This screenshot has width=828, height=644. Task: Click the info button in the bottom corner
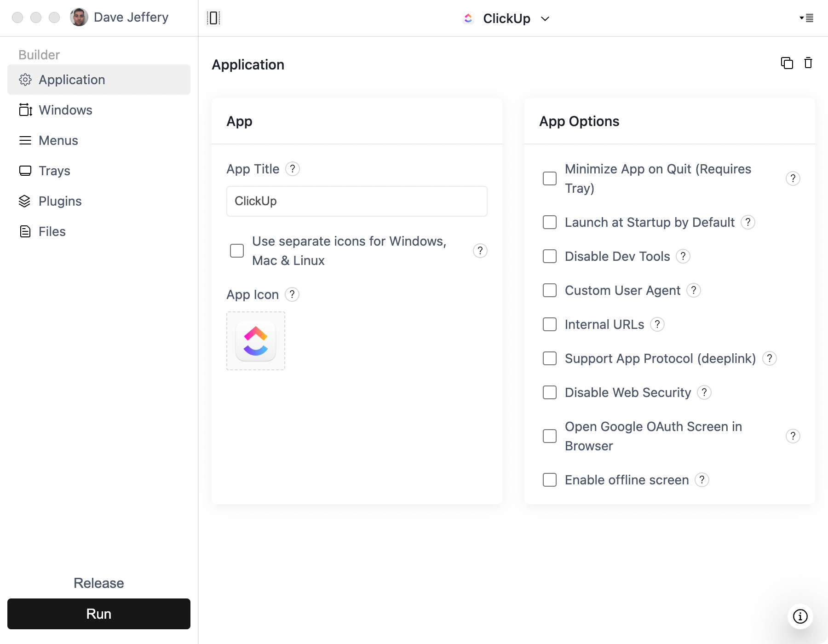(799, 616)
